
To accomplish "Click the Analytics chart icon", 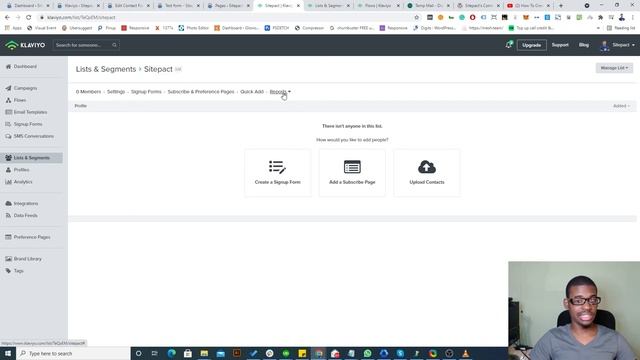I will [8, 182].
